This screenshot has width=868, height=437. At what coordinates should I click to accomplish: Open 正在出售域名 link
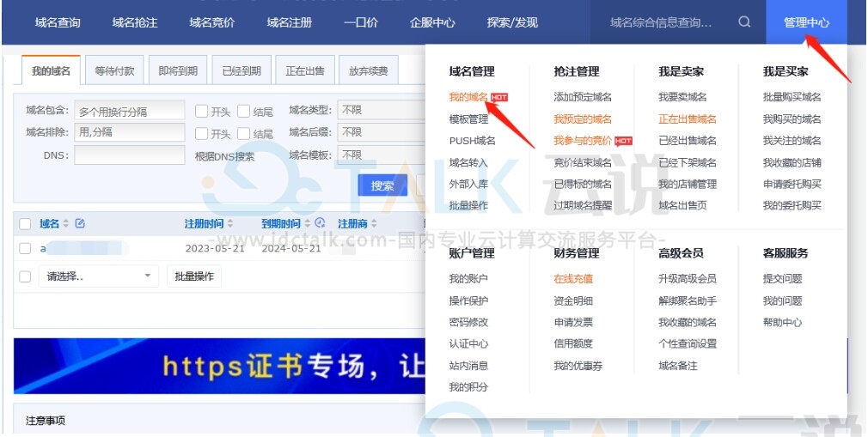point(687,119)
